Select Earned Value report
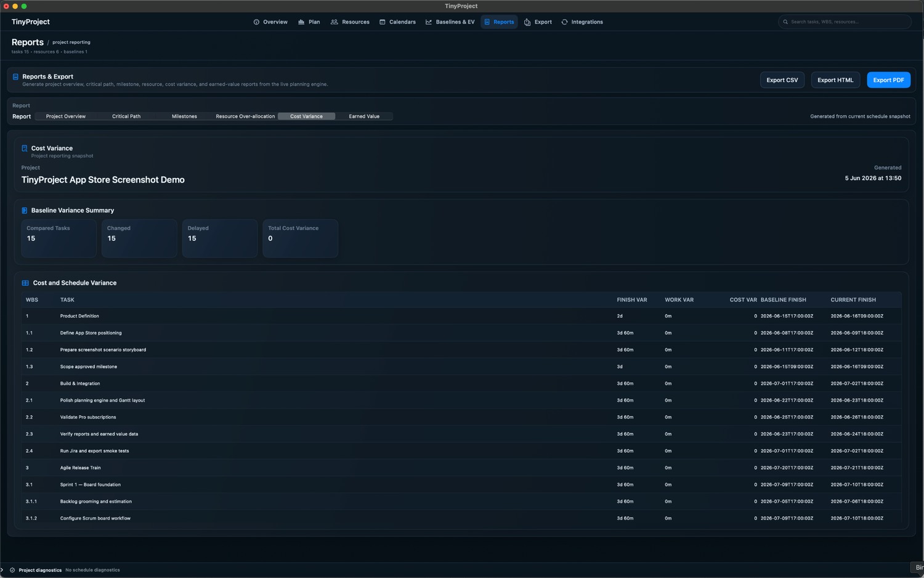The width and height of the screenshot is (924, 578). [x=364, y=116]
